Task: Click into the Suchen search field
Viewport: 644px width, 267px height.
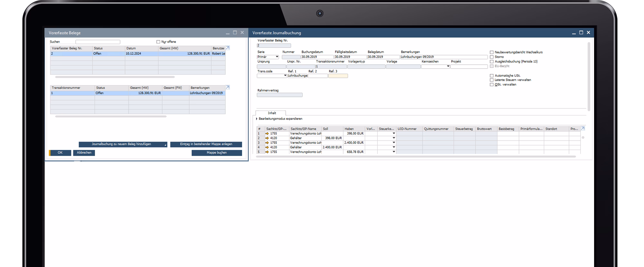Action: click(98, 42)
